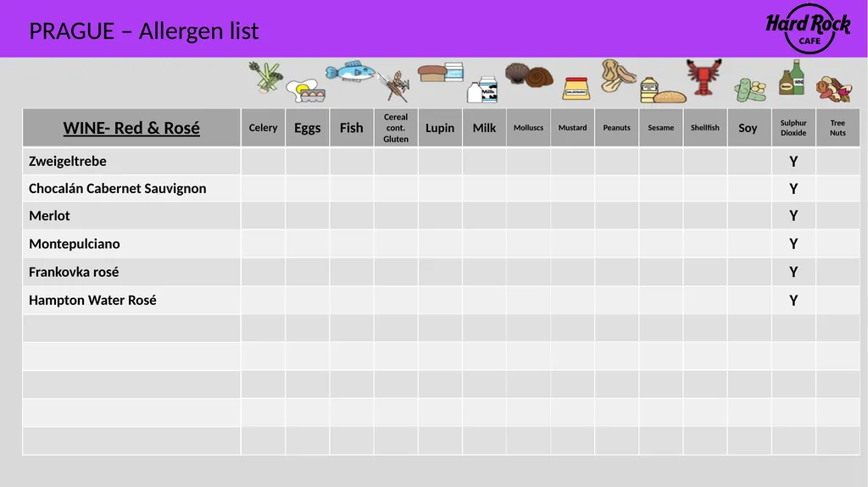The height and width of the screenshot is (487, 868).
Task: Click the sesame oil and bun icon
Action: click(x=663, y=91)
